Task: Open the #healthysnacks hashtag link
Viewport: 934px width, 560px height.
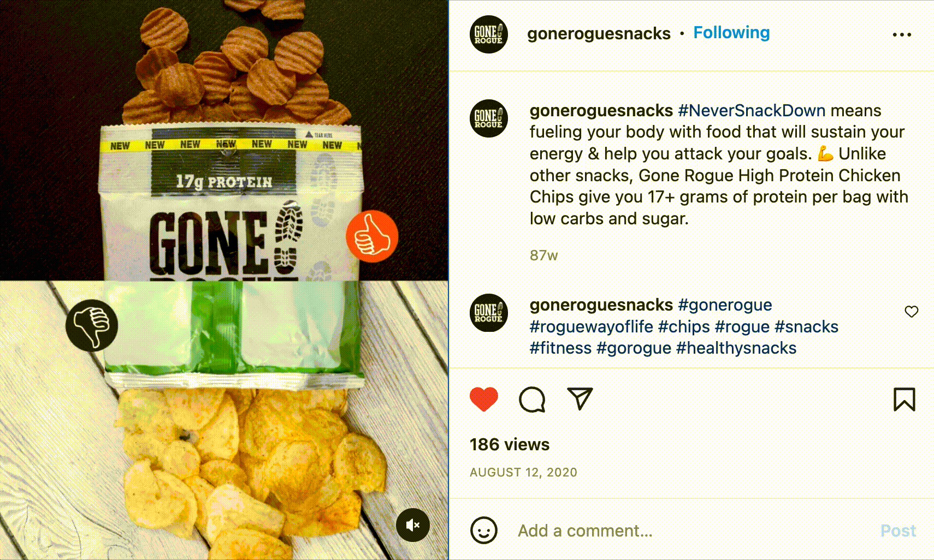Action: [x=736, y=348]
